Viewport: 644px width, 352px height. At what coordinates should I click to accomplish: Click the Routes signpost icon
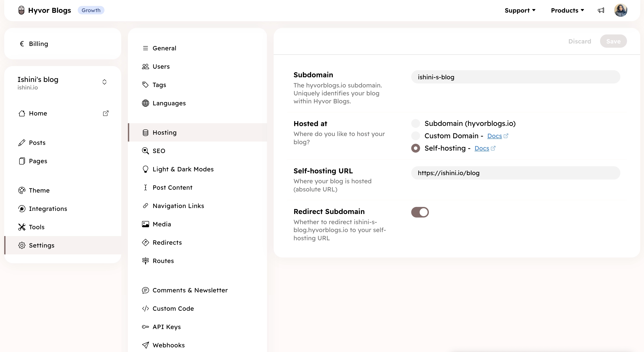(146, 261)
